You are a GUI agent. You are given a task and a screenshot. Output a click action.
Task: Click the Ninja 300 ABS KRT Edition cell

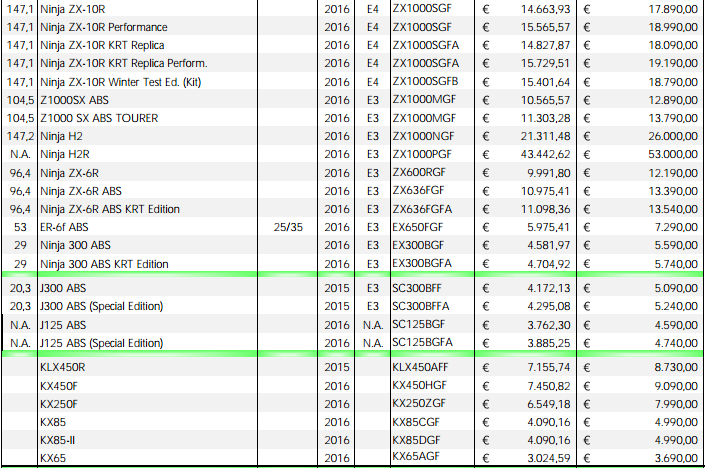(x=104, y=264)
